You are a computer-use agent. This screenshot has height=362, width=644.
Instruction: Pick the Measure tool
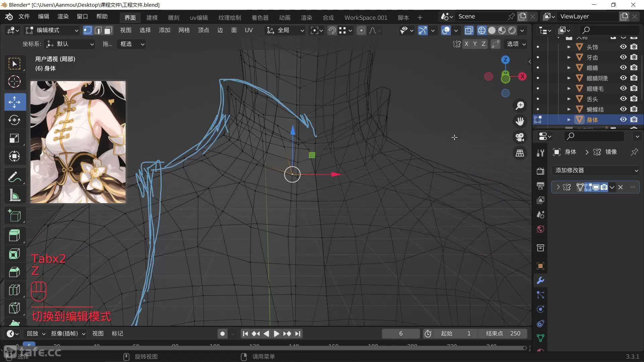click(x=14, y=195)
